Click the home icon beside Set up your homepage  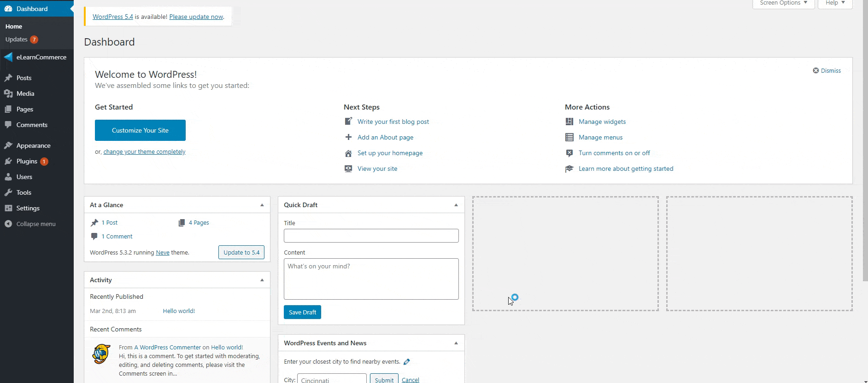(348, 153)
